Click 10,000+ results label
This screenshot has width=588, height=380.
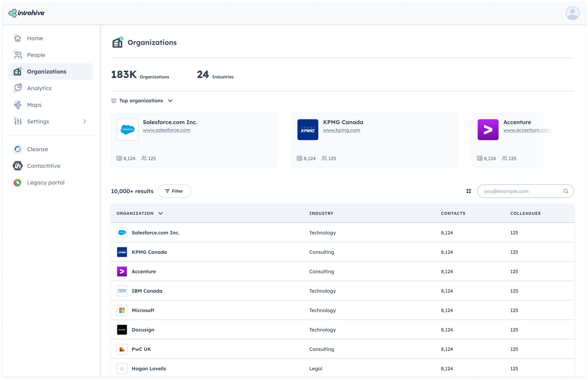pos(132,191)
